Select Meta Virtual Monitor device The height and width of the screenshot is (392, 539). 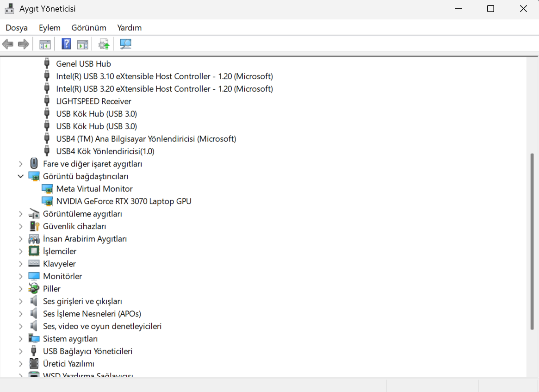(x=94, y=189)
